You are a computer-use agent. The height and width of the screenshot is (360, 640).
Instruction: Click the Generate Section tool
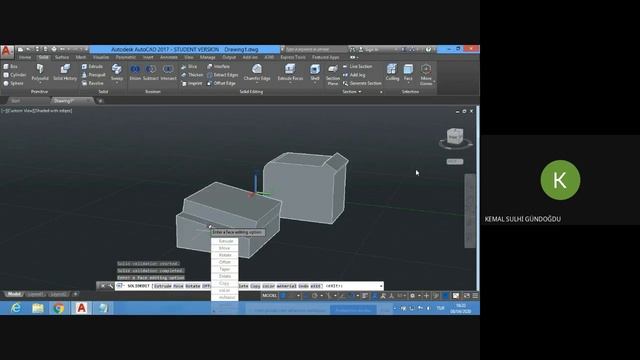click(362, 83)
